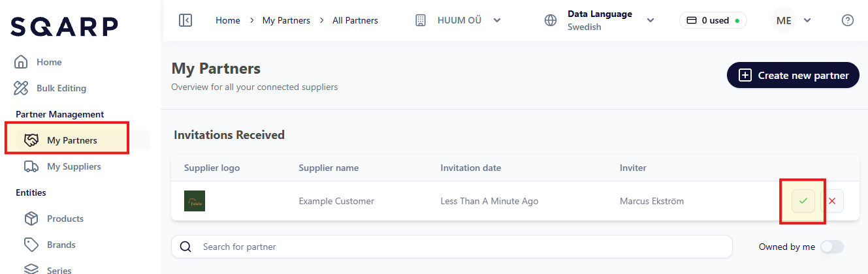The image size is (868, 274).
Task: Click the Create new partner button
Action: coord(793,75)
